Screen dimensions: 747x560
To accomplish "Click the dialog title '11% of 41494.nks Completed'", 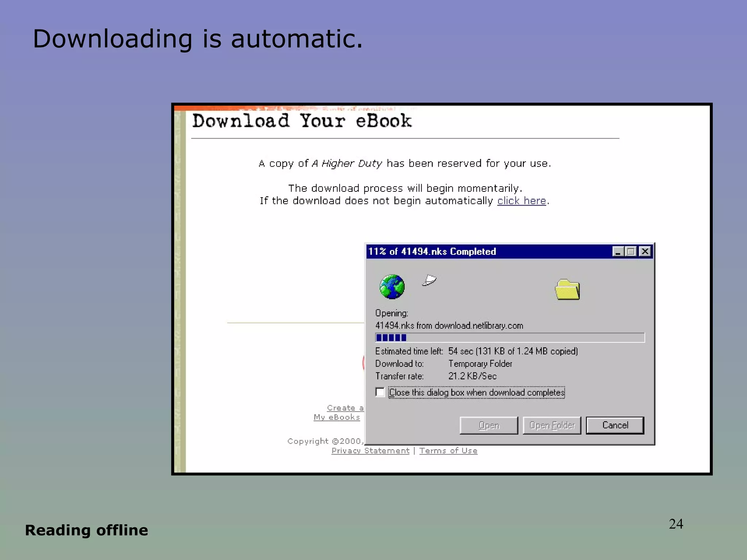I will click(432, 252).
